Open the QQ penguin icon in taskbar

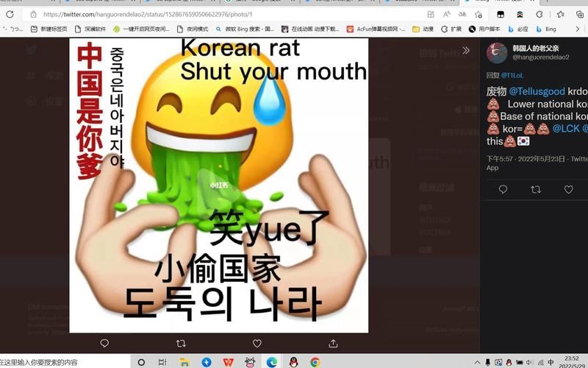point(293,362)
